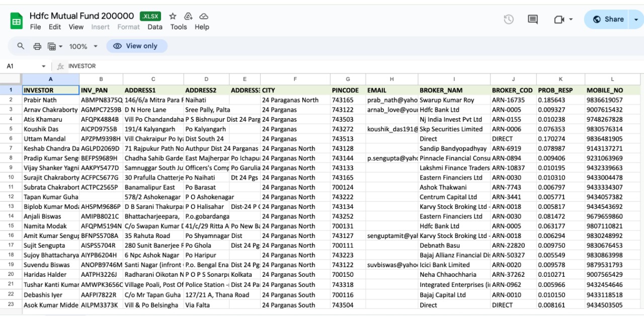
Task: Select the PAN cell AFQPK4884B
Action: pyautogui.click(x=101, y=119)
